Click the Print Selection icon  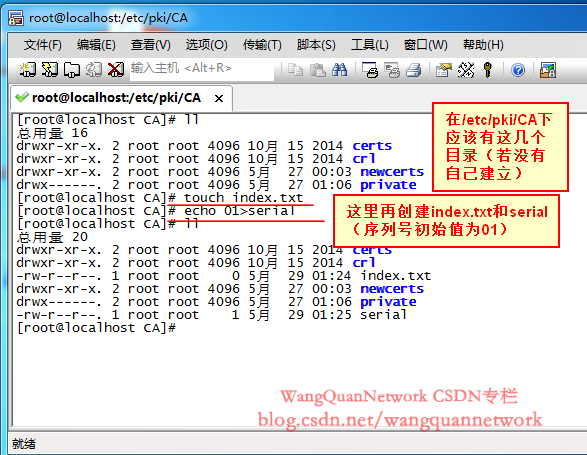point(392,70)
